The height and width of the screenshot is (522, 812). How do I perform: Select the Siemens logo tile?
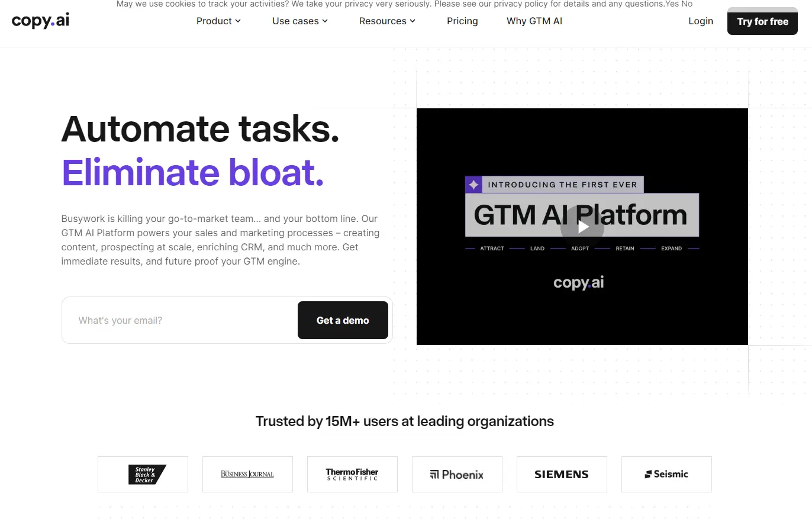(x=562, y=474)
